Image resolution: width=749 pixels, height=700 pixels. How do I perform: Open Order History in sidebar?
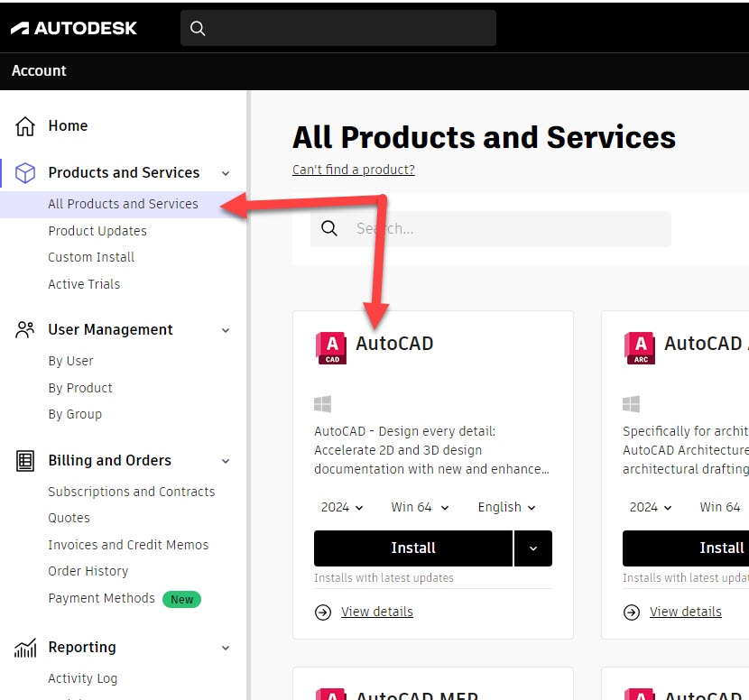coord(88,571)
